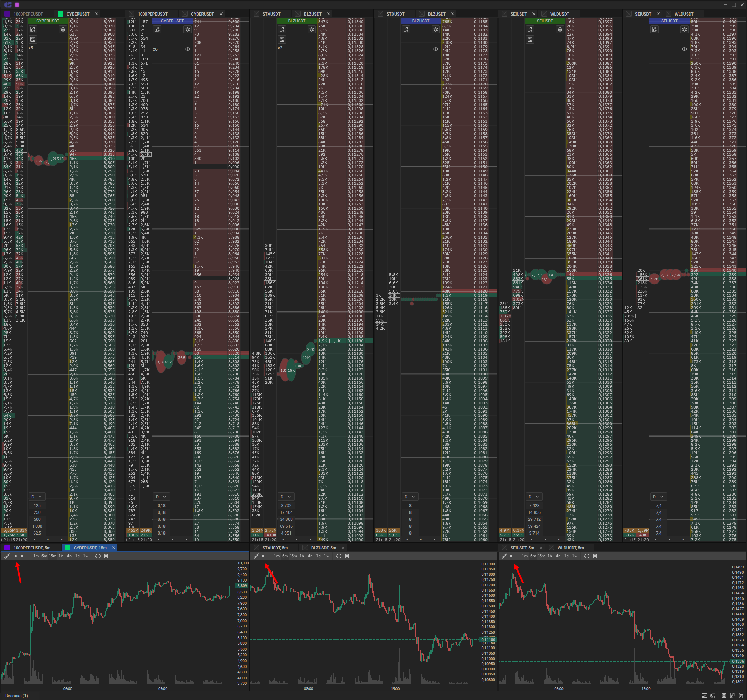The height and width of the screenshot is (700, 747).
Task: Select horizontal line tool in CYBERUSDT chart toolbar
Action: click(x=16, y=556)
